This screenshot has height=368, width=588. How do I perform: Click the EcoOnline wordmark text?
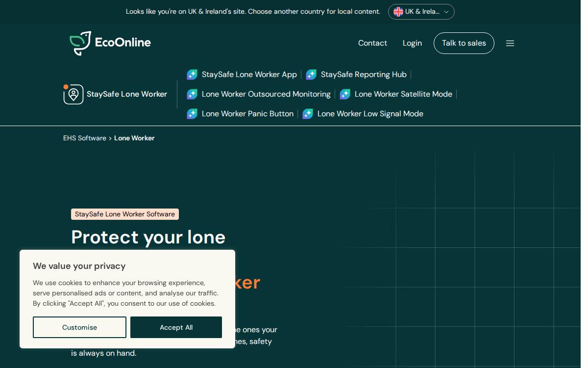click(123, 43)
